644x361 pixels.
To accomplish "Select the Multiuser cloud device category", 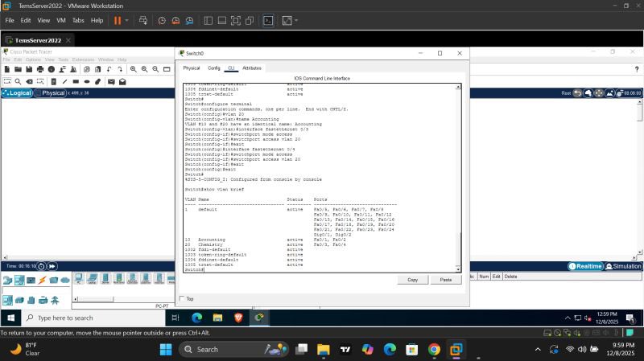I will 65,280.
